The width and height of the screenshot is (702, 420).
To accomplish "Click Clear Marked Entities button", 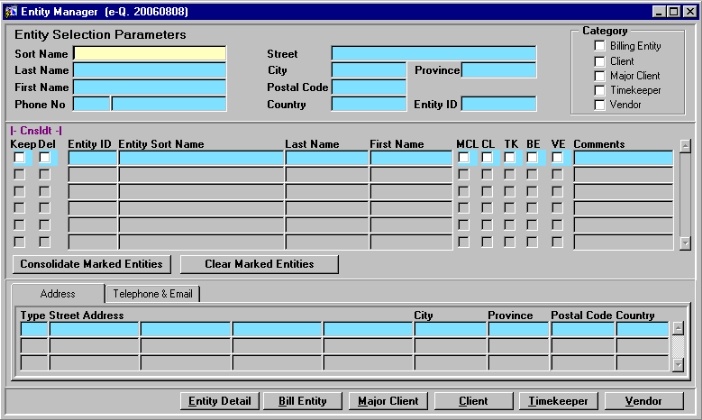I will [x=259, y=264].
